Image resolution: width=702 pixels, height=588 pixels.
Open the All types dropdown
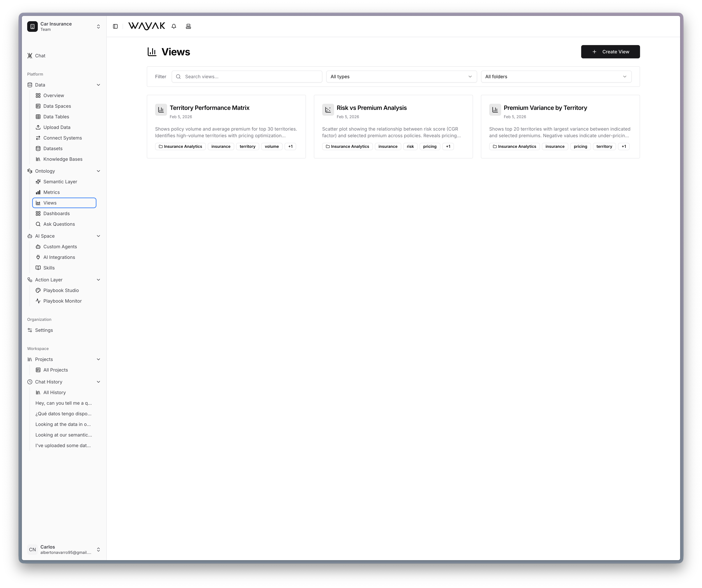point(401,77)
